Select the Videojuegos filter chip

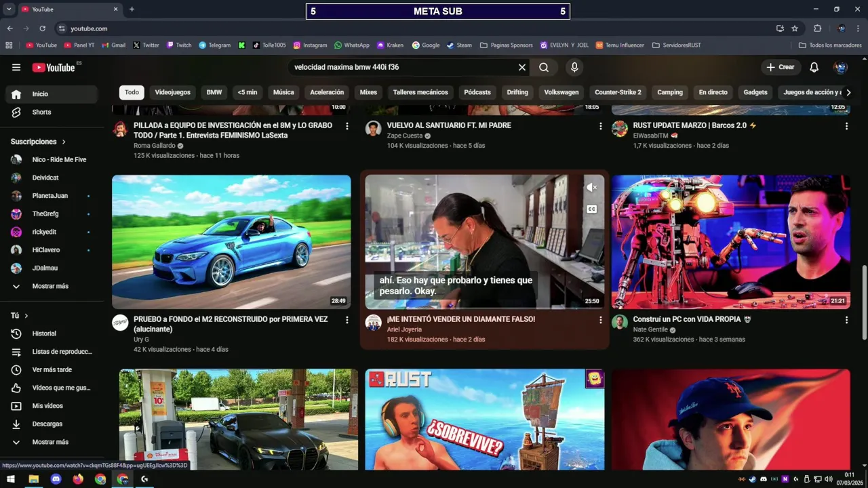[x=172, y=92]
